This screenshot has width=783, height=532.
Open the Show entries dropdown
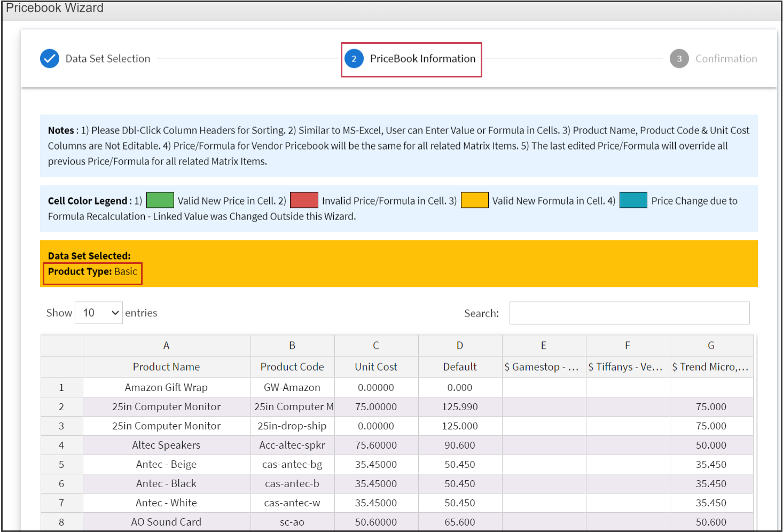99,312
